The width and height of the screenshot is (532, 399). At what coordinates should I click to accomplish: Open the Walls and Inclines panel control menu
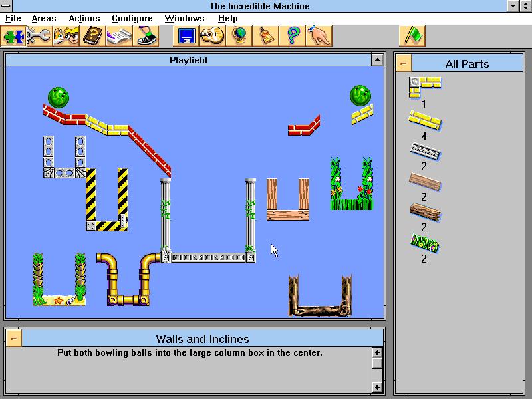[x=14, y=338]
